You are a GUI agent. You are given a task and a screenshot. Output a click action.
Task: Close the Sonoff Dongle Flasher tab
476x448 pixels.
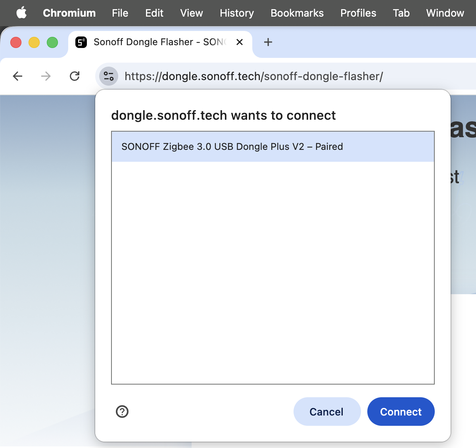tap(240, 42)
